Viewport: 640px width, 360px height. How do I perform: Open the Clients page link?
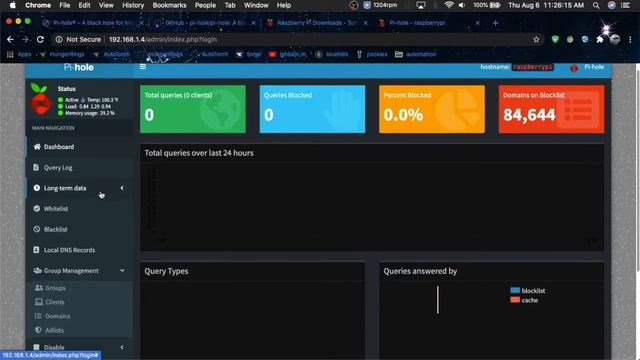pos(55,302)
